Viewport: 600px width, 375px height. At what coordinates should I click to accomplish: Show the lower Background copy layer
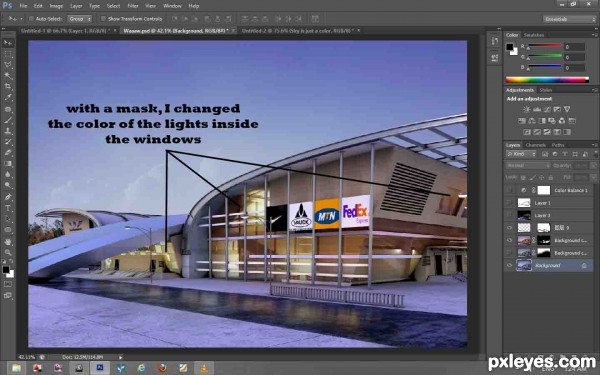tap(509, 253)
